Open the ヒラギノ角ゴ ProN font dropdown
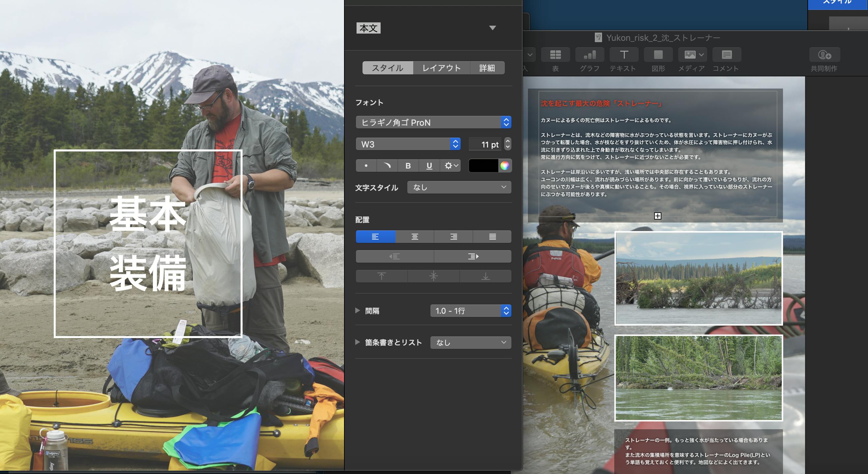The height and width of the screenshot is (474, 868). click(x=433, y=122)
